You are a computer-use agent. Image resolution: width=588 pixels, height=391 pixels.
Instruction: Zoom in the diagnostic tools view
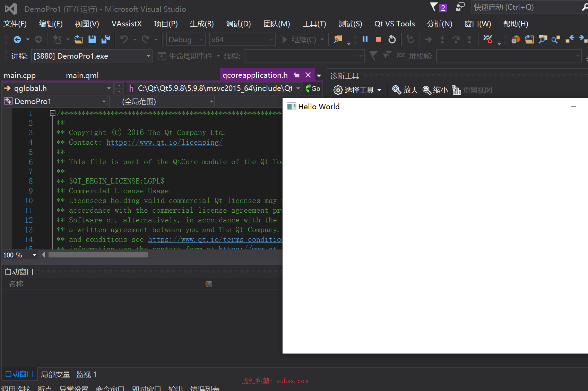tap(405, 90)
